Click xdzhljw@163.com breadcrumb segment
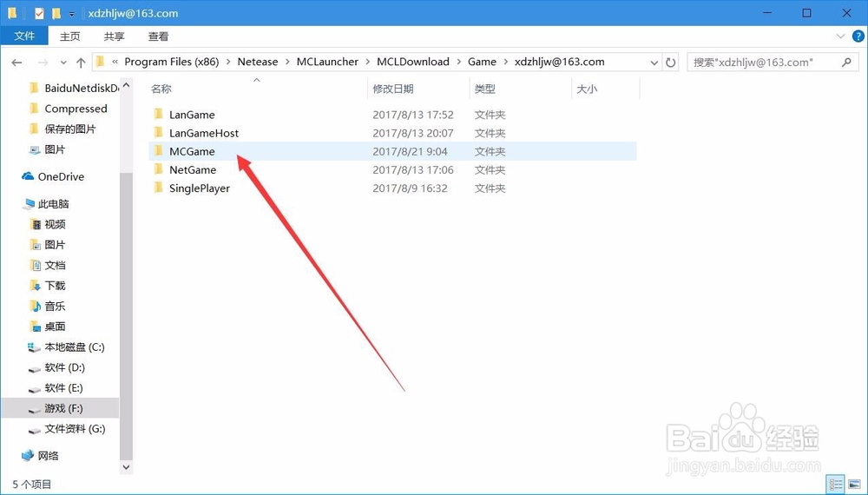The image size is (868, 495). click(x=559, y=62)
